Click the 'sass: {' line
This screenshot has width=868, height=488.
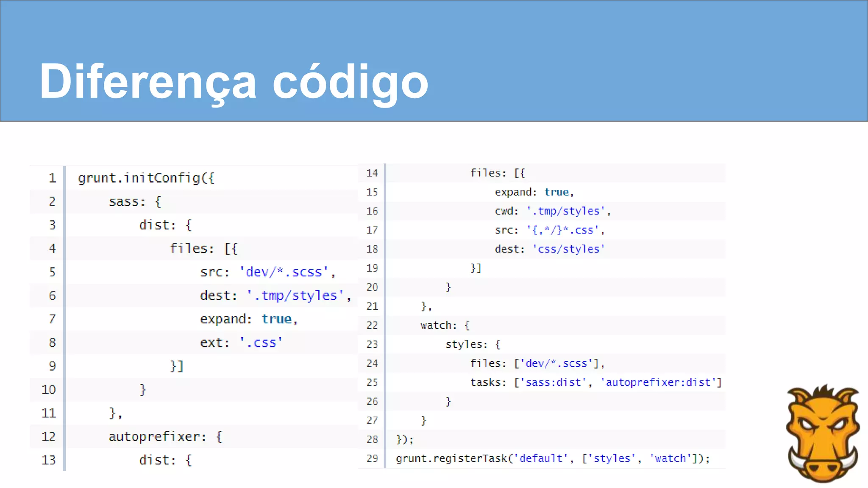pos(135,202)
